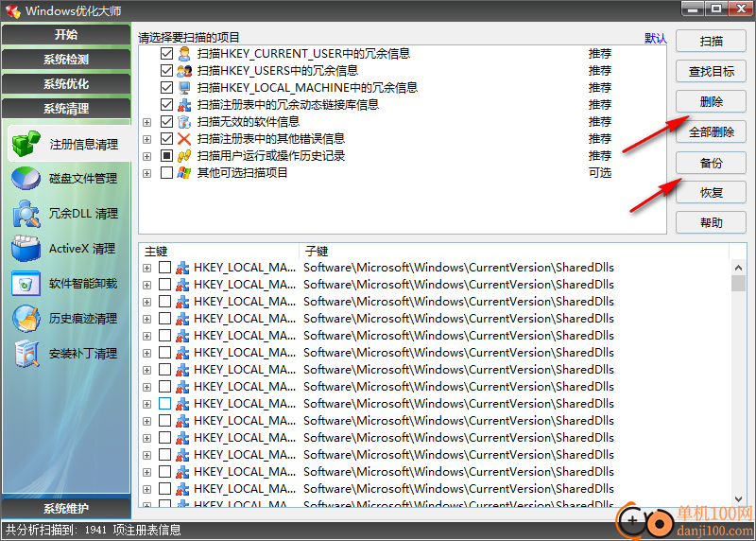Click the computer icon for HKEY_LOCAL_MACHINE scan
The image size is (756, 541).
click(184, 88)
